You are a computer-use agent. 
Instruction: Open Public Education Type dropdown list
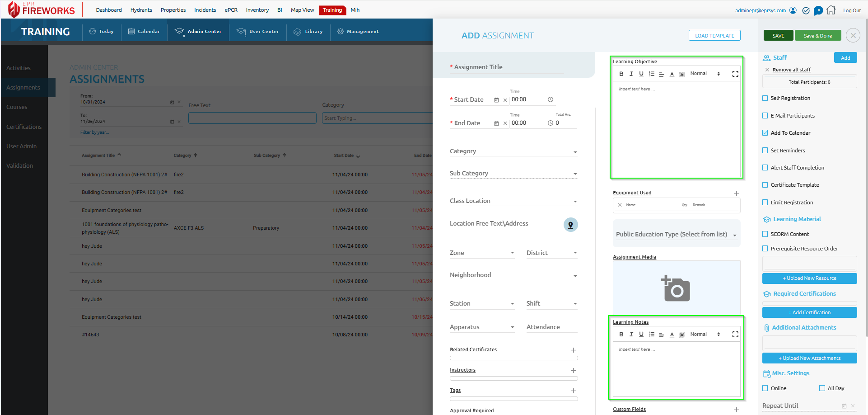[676, 235]
